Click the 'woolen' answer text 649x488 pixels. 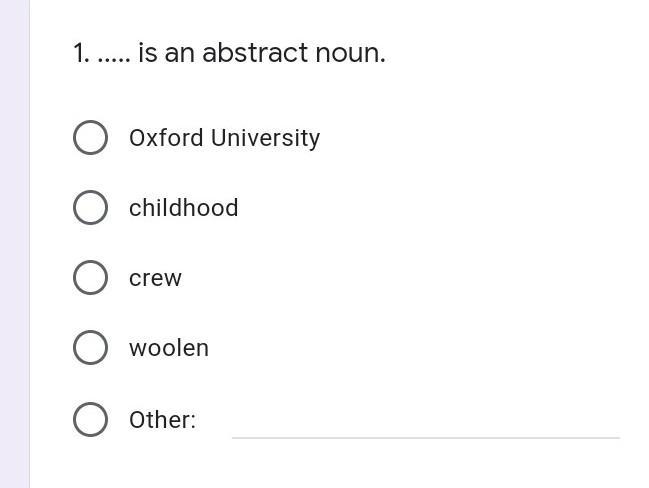coord(168,348)
